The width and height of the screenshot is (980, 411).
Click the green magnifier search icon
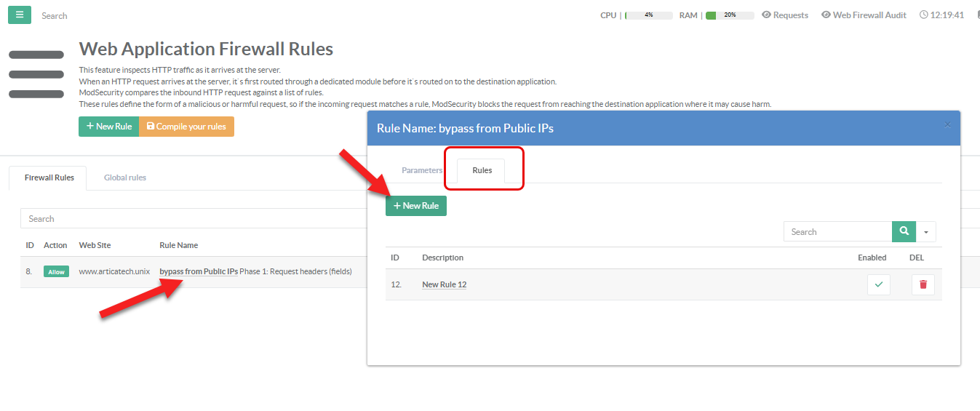coord(904,231)
